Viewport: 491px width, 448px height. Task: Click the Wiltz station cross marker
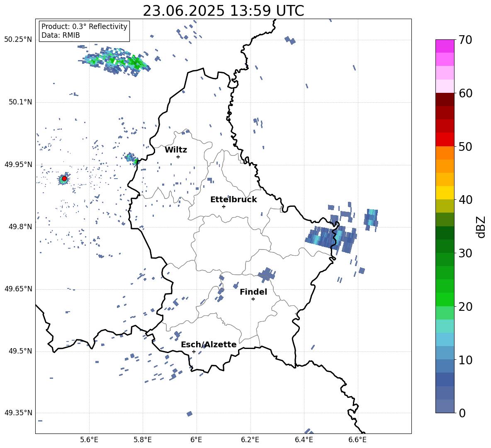pyautogui.click(x=178, y=157)
